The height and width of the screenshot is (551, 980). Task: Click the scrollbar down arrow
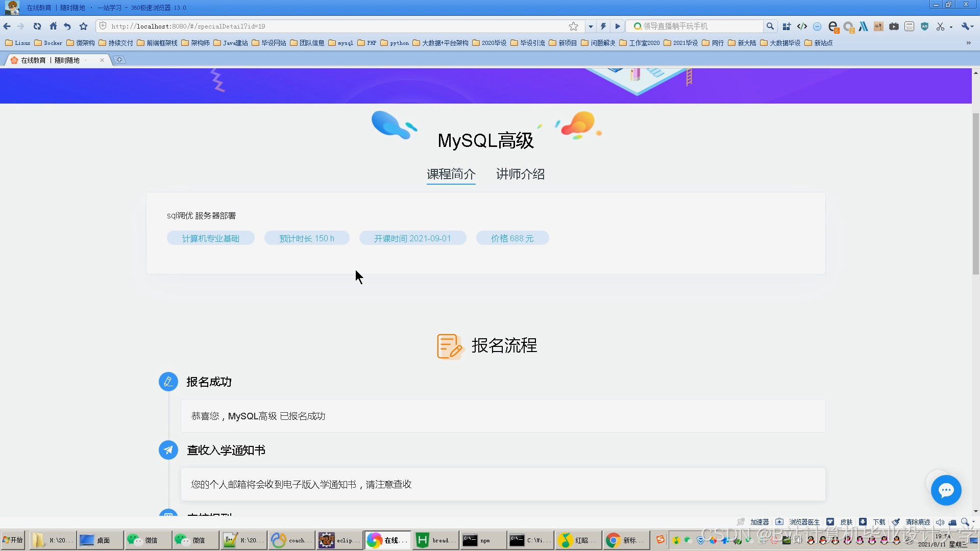(975, 511)
